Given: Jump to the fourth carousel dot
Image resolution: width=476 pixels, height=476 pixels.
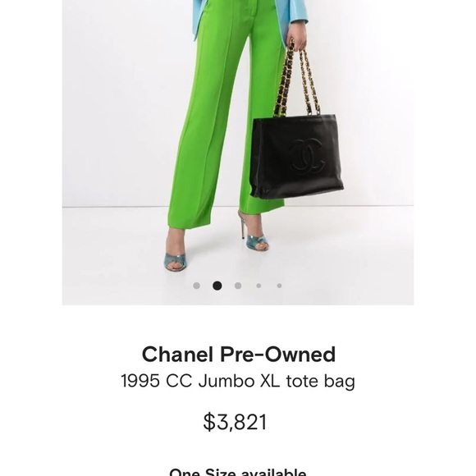Looking at the screenshot, I should coord(259,286).
